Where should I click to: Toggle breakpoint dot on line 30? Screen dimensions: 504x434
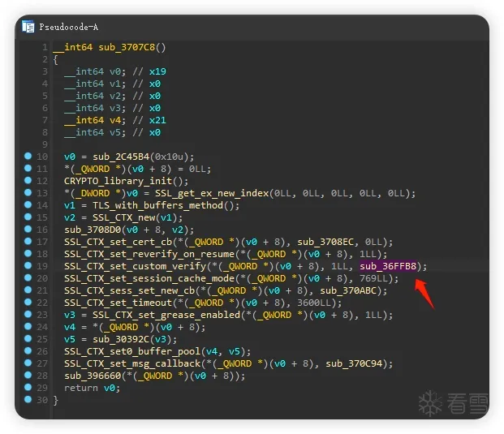[x=28, y=399]
